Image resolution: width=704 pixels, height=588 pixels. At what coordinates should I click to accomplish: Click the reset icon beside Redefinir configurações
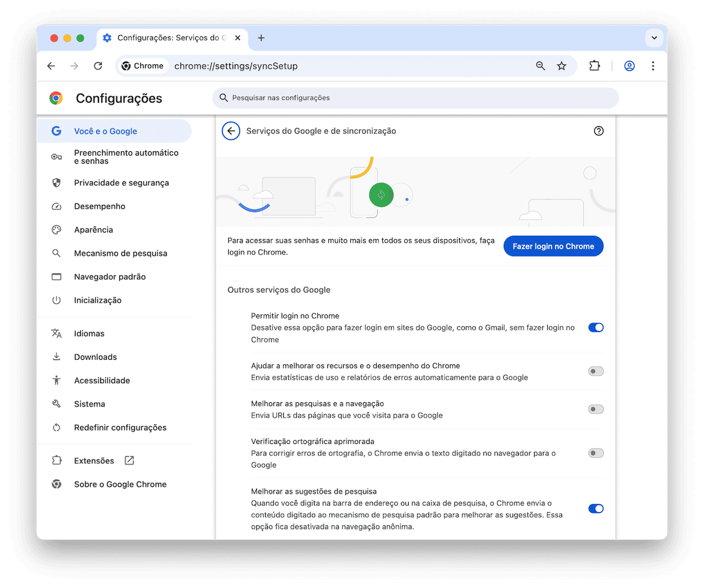56,427
